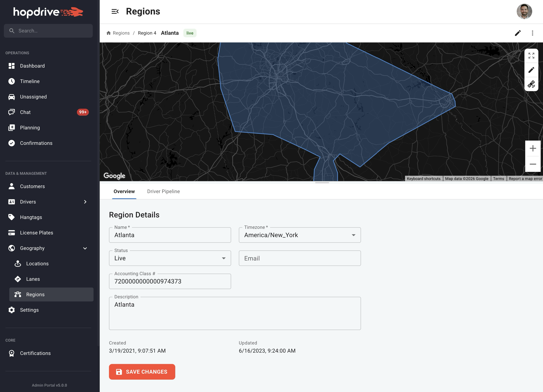Switch to the Driver Pipeline tab

click(163, 191)
